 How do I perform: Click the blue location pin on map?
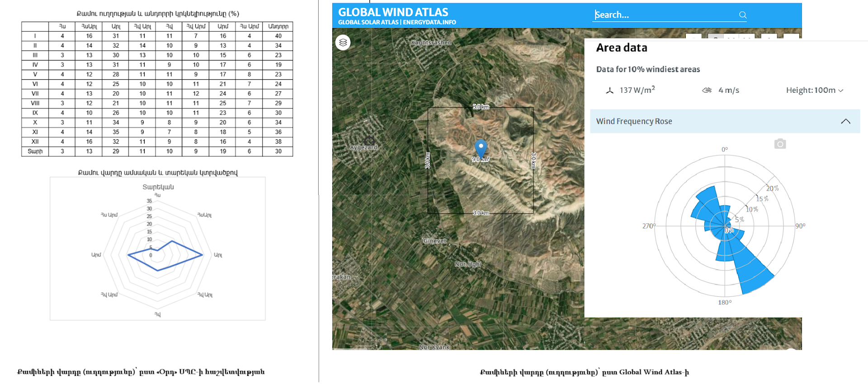click(x=481, y=147)
